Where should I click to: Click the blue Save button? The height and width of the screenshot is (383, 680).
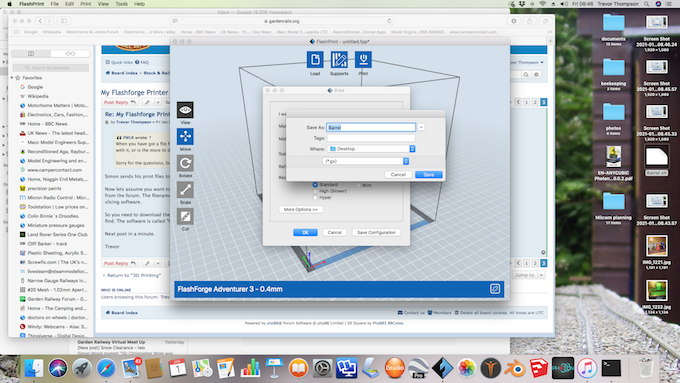pos(428,175)
